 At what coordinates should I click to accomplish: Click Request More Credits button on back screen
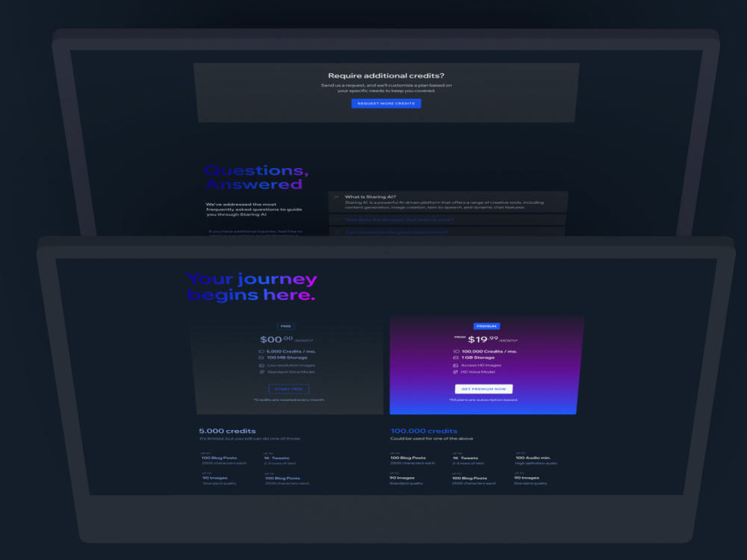[386, 103]
